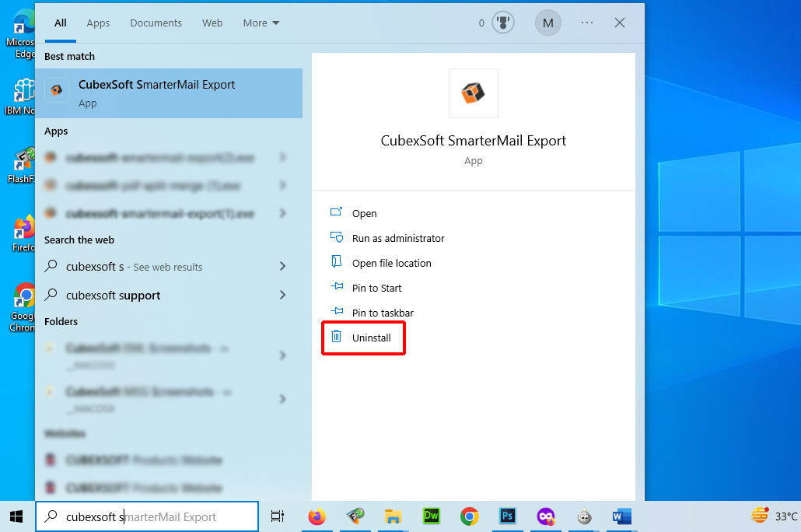The height and width of the screenshot is (532, 801).
Task: Open Google Chrome in the taskbar
Action: click(x=469, y=516)
